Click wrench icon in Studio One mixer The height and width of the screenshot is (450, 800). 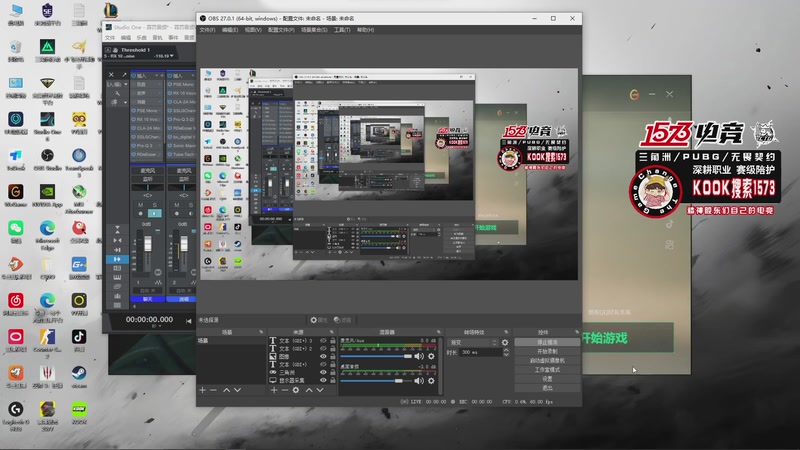[117, 94]
